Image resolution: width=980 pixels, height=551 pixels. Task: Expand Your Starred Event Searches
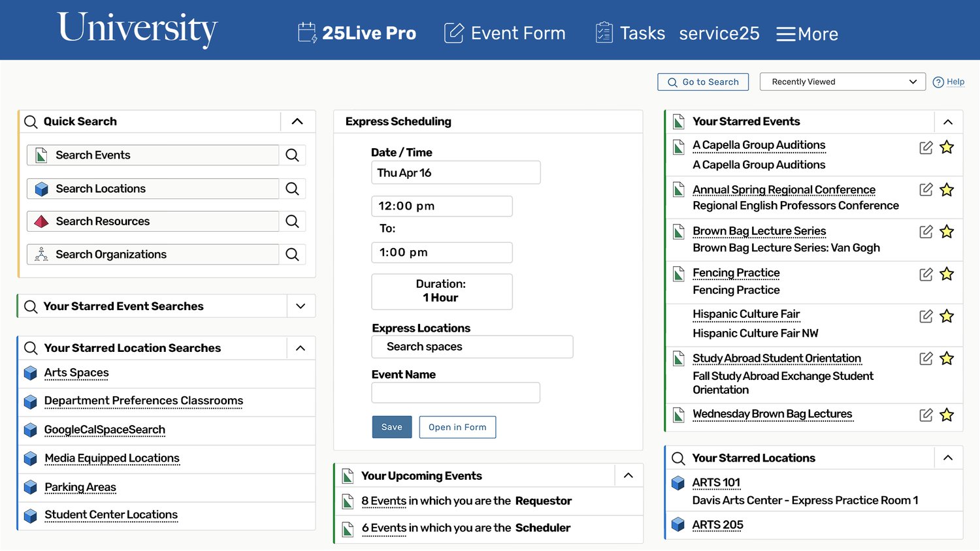[301, 306]
